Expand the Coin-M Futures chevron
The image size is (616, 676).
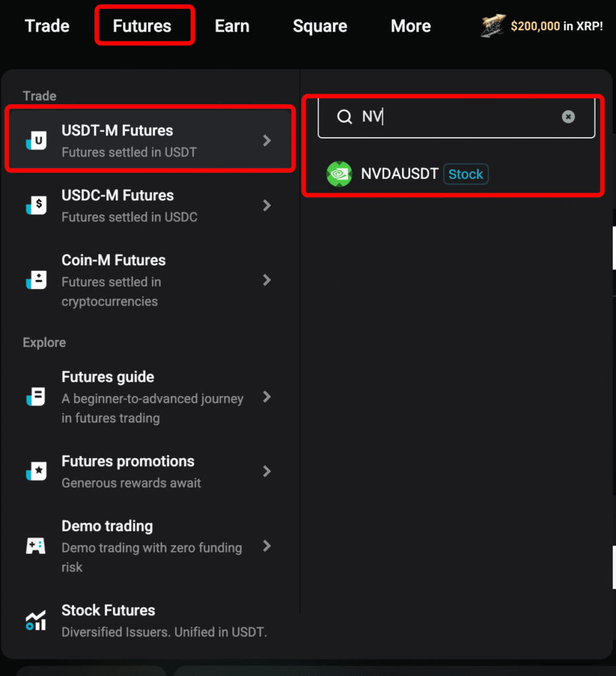(267, 280)
